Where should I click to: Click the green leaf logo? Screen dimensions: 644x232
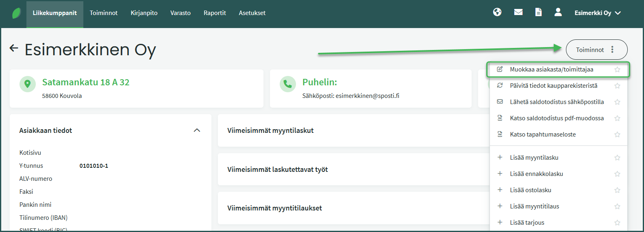click(x=16, y=13)
